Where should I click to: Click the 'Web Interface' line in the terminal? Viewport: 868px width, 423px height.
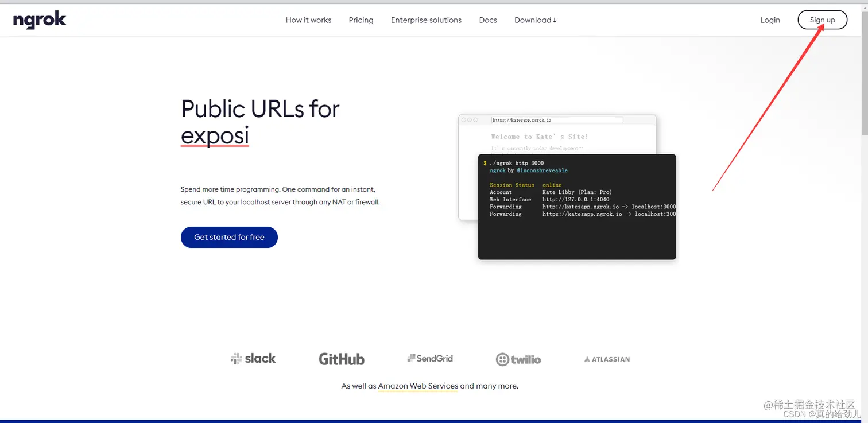tap(549, 199)
